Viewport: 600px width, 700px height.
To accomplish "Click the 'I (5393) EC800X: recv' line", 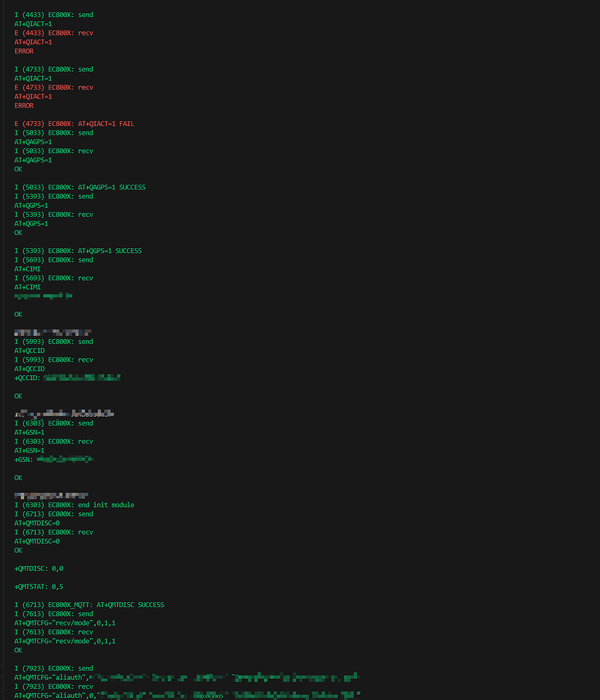I will tap(53, 215).
